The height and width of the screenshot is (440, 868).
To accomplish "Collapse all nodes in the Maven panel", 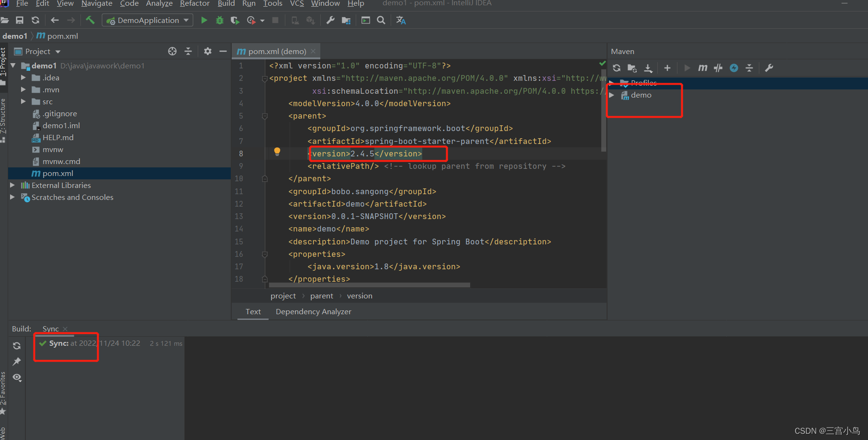I will [749, 67].
